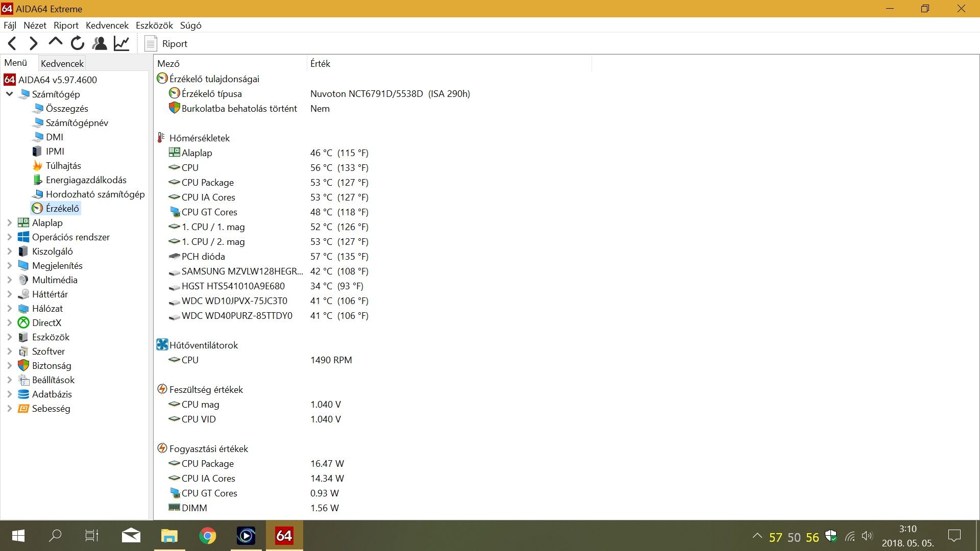Open the Eszközök menu

(x=154, y=26)
